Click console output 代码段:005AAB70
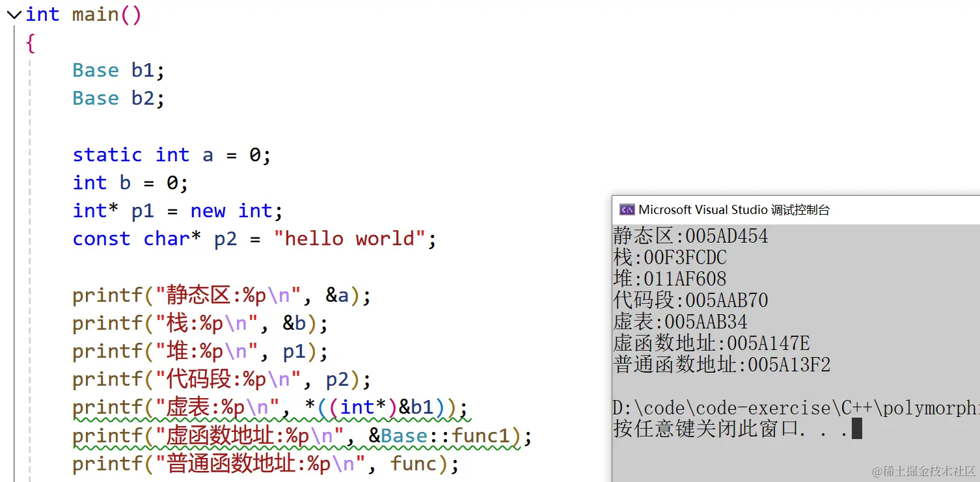 690,300
